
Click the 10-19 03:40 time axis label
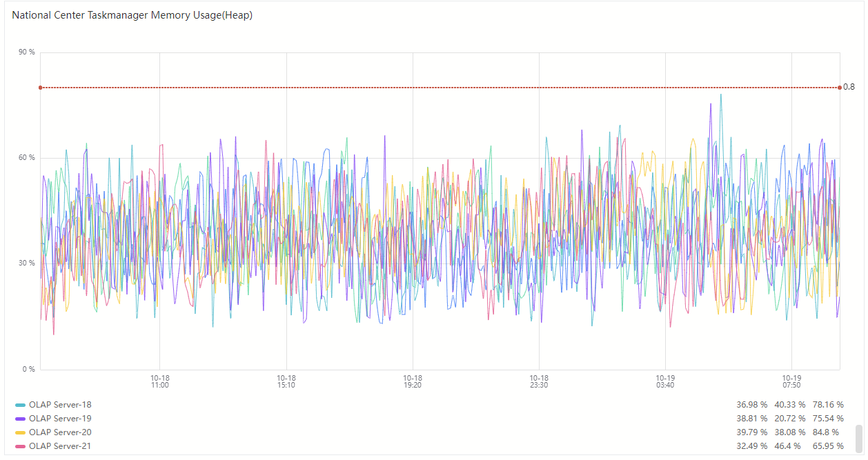coord(665,381)
